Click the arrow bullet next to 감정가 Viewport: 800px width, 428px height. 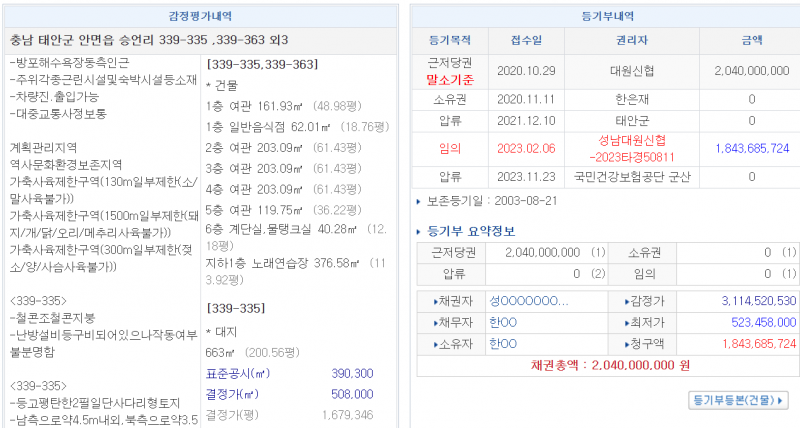pyautogui.click(x=626, y=300)
